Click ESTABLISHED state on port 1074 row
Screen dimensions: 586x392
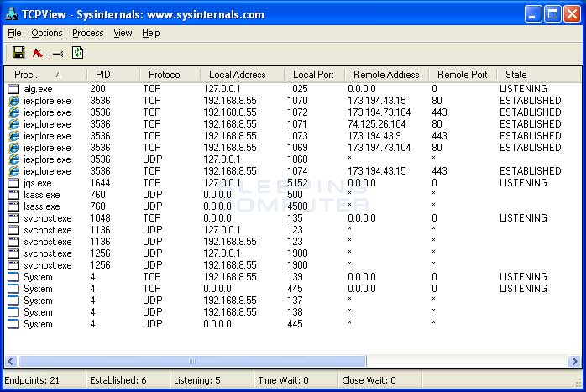click(531, 171)
